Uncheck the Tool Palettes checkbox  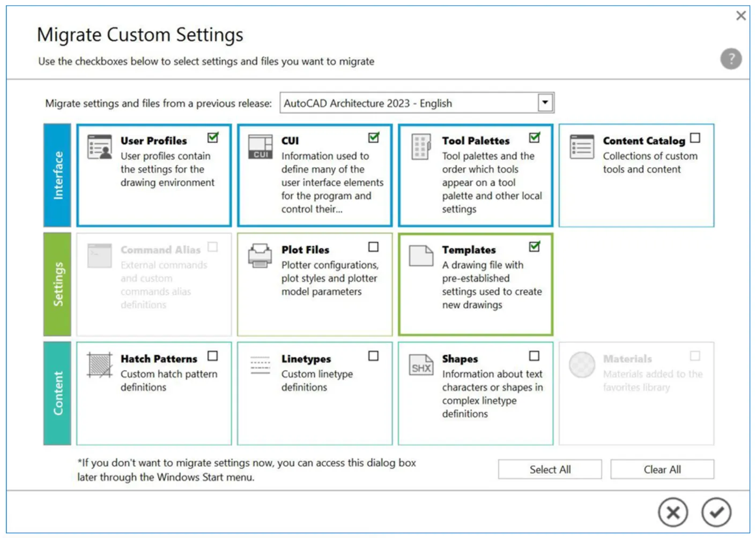534,138
